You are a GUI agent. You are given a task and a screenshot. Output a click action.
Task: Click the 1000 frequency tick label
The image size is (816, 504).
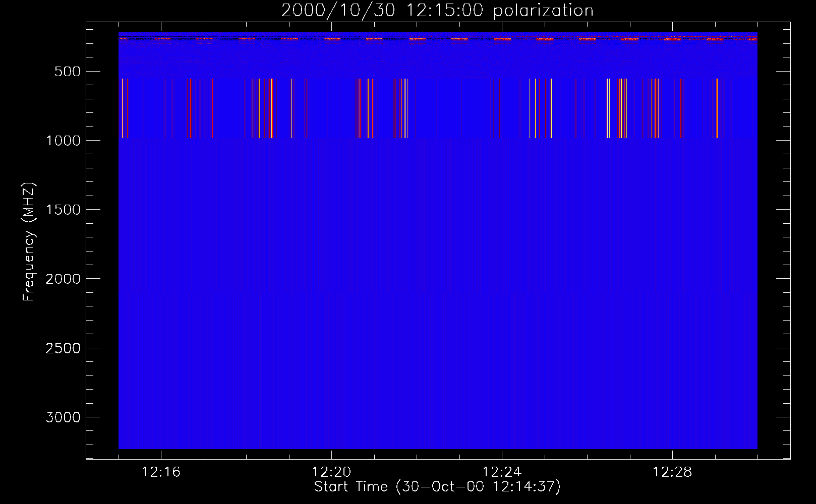[63, 141]
